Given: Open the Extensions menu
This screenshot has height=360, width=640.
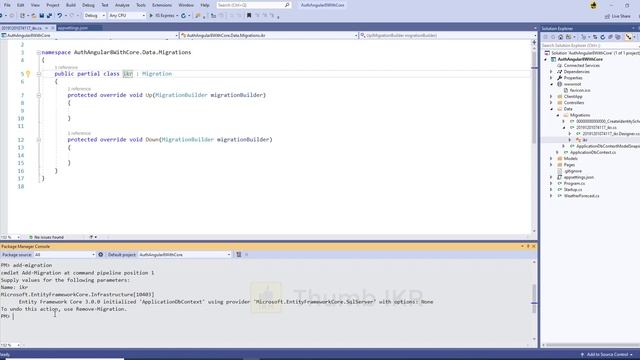Looking at the screenshot, I should point(162,5).
